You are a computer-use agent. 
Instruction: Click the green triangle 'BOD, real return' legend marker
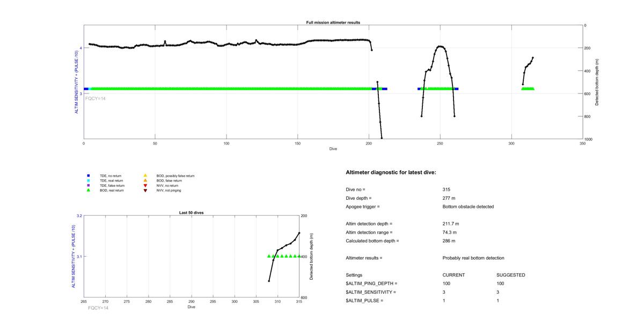click(89, 190)
